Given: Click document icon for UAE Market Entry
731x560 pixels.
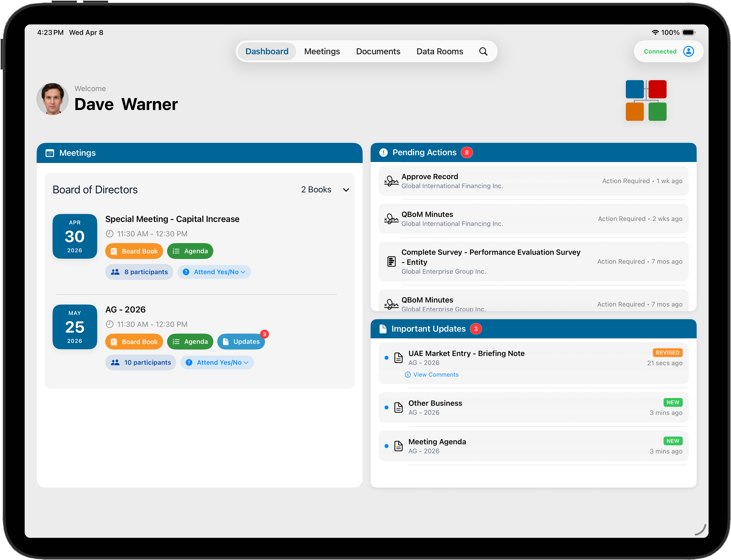Looking at the screenshot, I should [x=398, y=358].
